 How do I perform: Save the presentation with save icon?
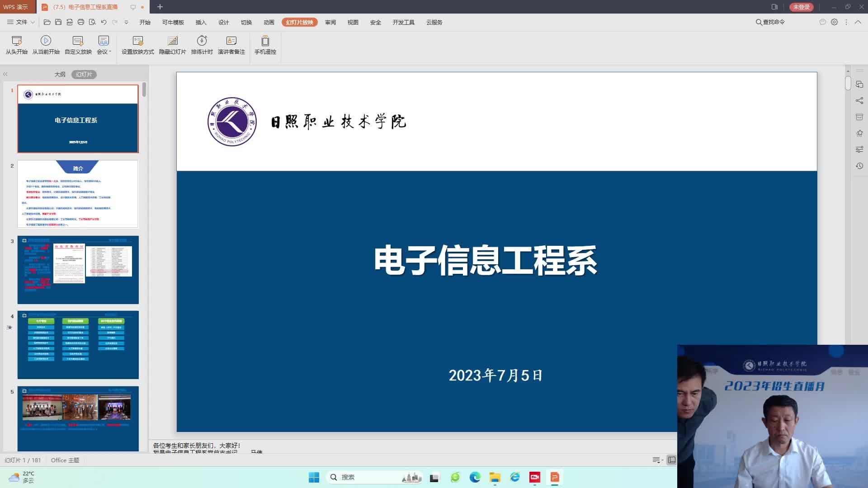58,22
